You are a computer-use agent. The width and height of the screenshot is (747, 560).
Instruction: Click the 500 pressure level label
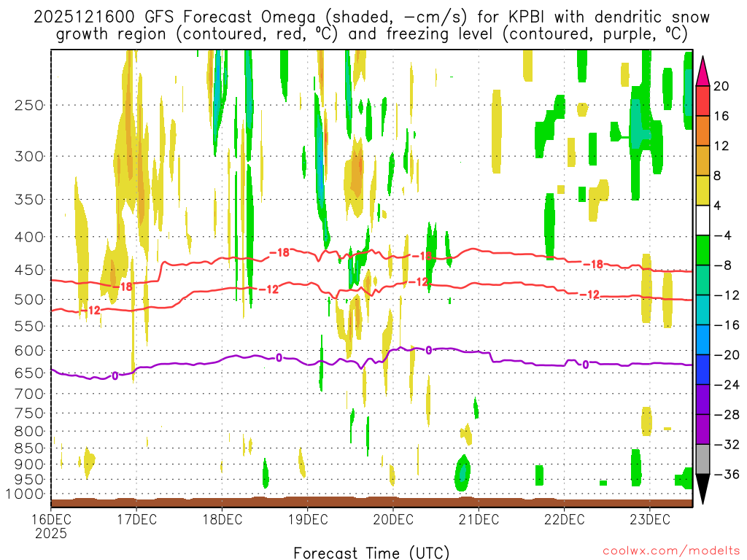(x=29, y=300)
